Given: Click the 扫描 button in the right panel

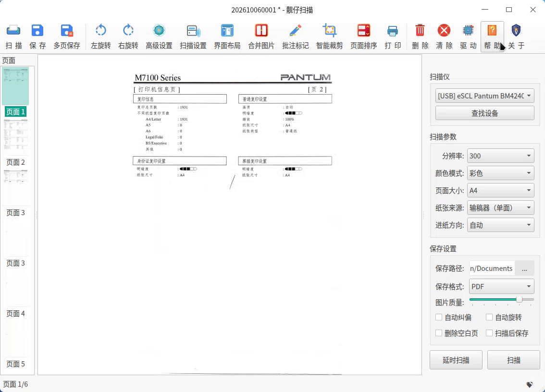Looking at the screenshot, I should [x=513, y=360].
